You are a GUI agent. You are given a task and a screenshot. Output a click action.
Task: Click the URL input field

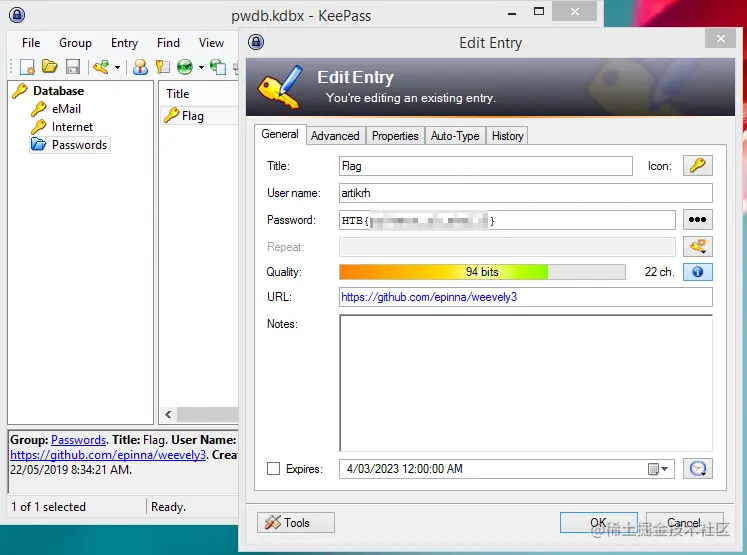click(525, 297)
